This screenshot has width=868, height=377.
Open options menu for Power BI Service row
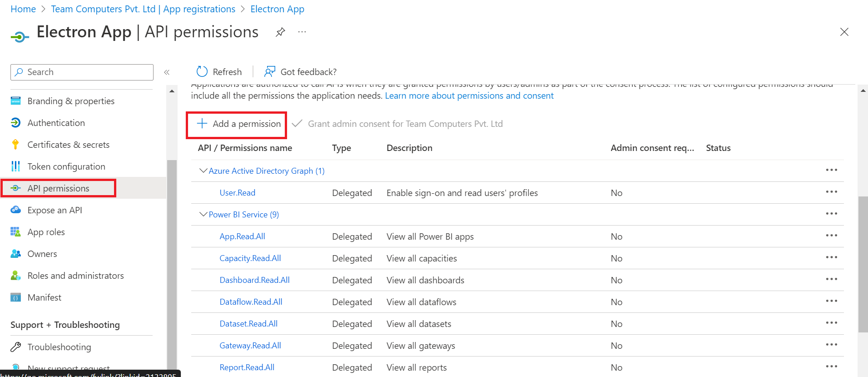point(831,214)
